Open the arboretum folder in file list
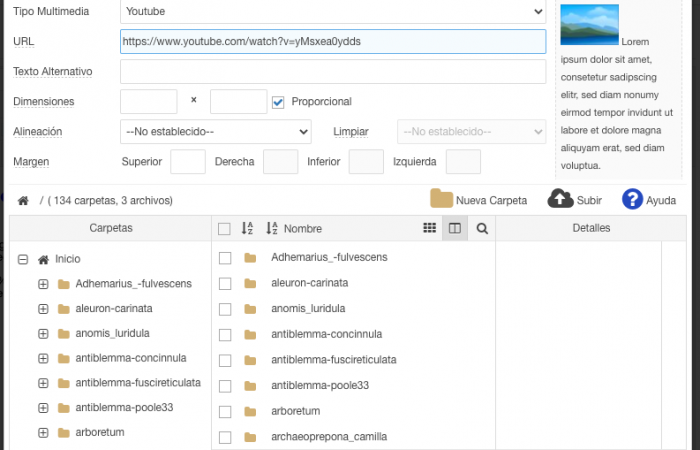Viewport: 700px width, 450px height. point(295,411)
